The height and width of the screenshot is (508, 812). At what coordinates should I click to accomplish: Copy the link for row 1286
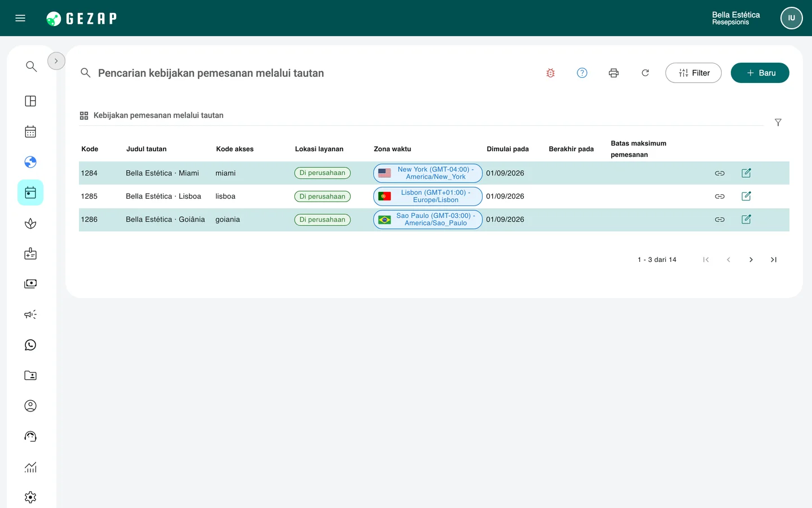[720, 220]
